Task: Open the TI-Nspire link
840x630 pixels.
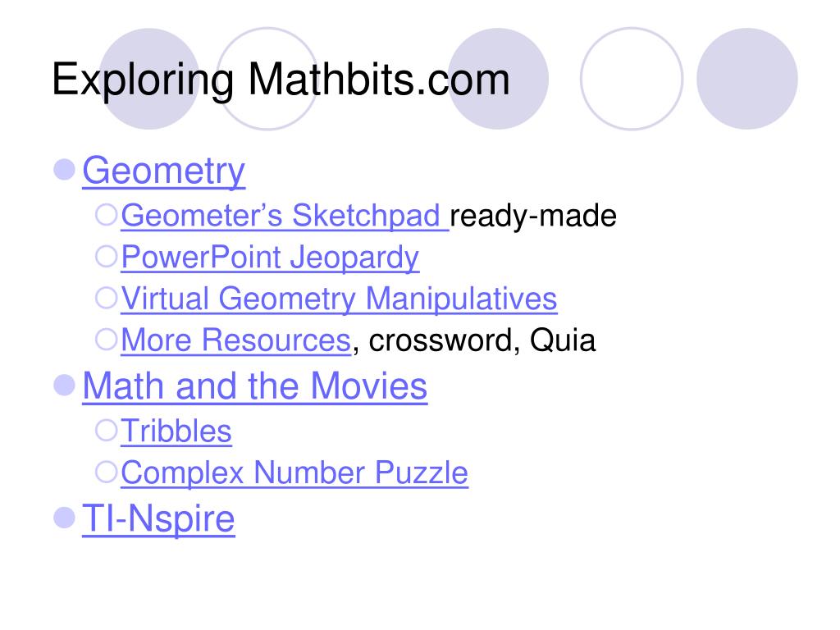Action: pos(158,519)
